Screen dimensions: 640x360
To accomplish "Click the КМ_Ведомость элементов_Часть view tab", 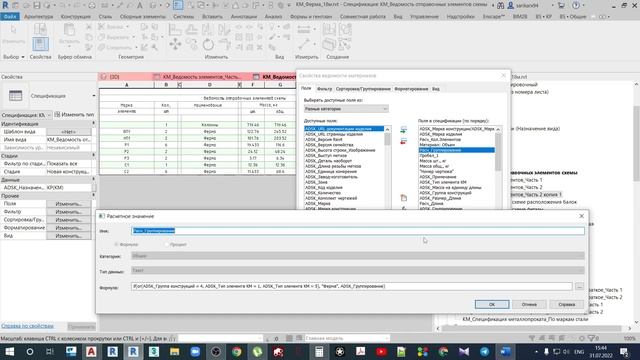I will (x=202, y=77).
